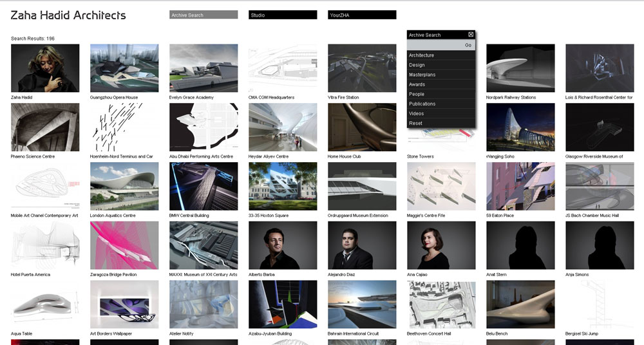Click the Go button in Archive Search

(x=468, y=45)
